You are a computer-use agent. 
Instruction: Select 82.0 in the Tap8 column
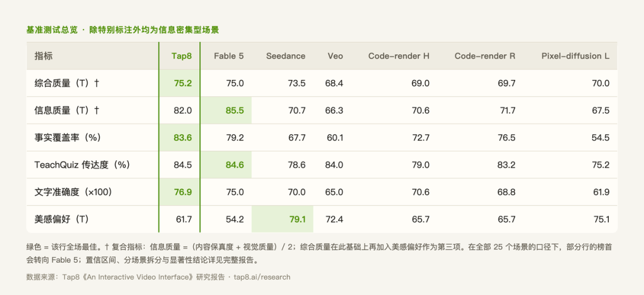184,110
